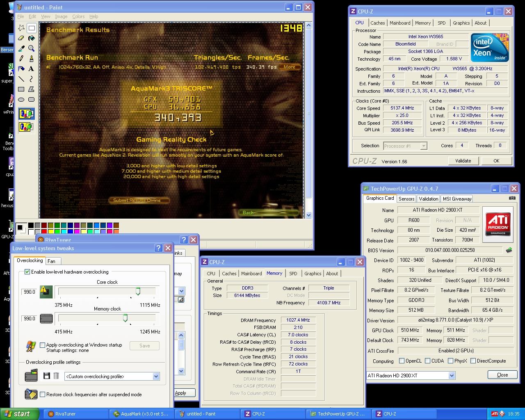The height and width of the screenshot is (420, 525).
Task: Choose the opaque selection option in Paint
Action: 27,114
